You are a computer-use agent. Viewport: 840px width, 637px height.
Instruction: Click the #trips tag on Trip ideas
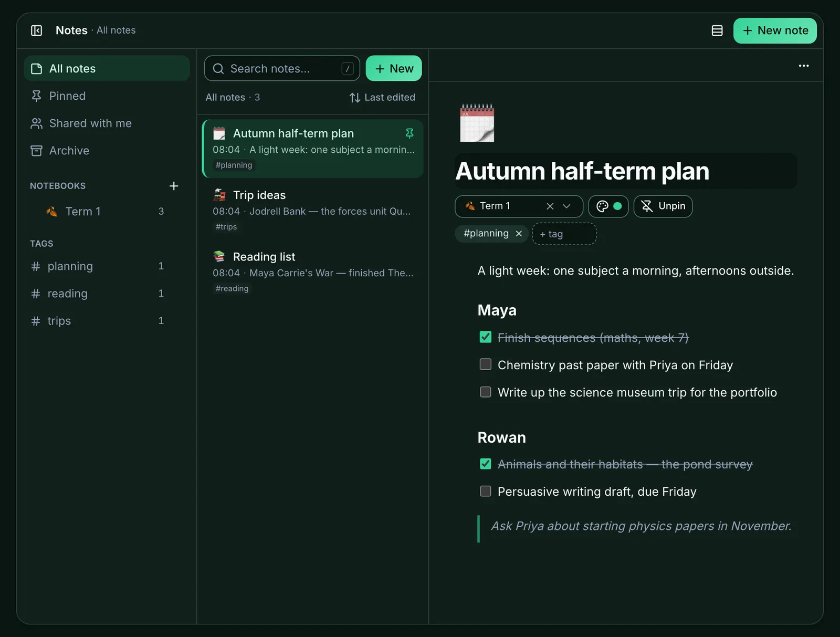tap(226, 227)
